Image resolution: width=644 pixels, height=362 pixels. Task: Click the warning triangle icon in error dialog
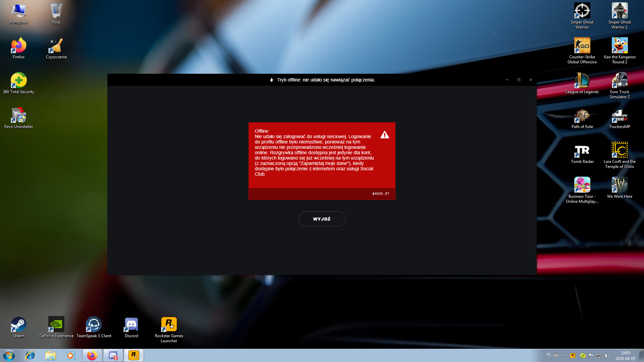coord(384,135)
